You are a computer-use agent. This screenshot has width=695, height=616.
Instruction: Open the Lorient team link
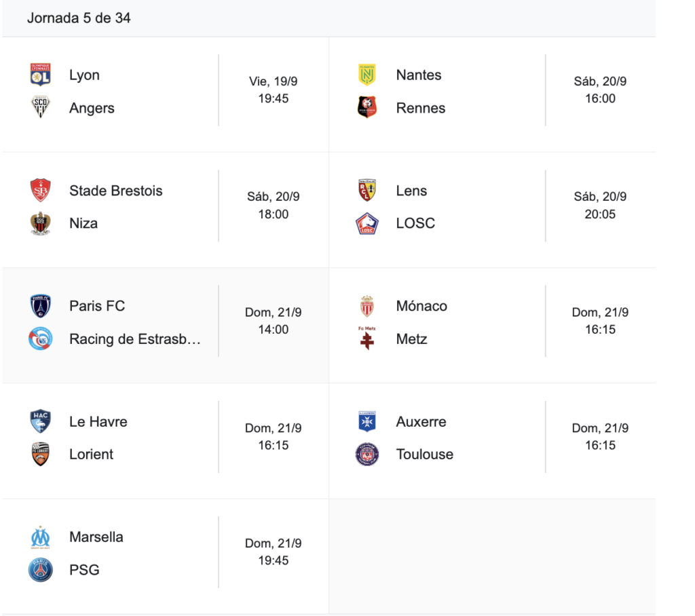pyautogui.click(x=91, y=454)
